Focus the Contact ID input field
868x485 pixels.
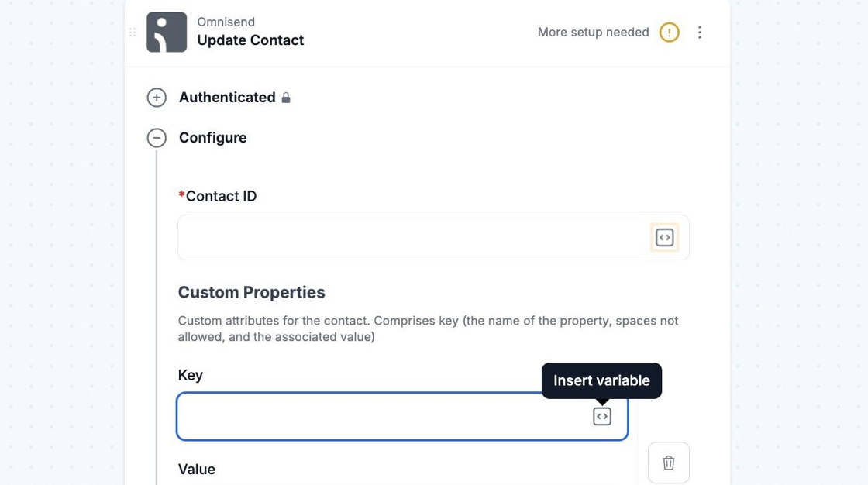pos(411,238)
